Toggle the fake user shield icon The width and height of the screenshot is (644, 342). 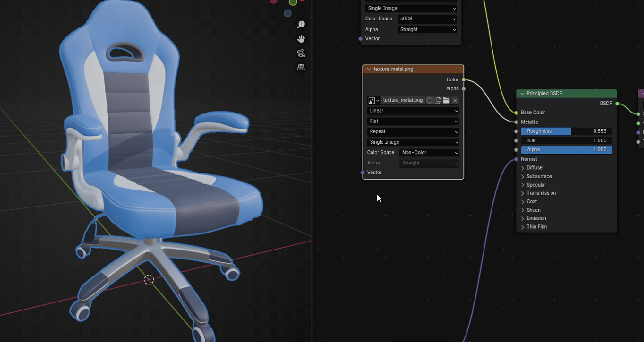pos(430,100)
